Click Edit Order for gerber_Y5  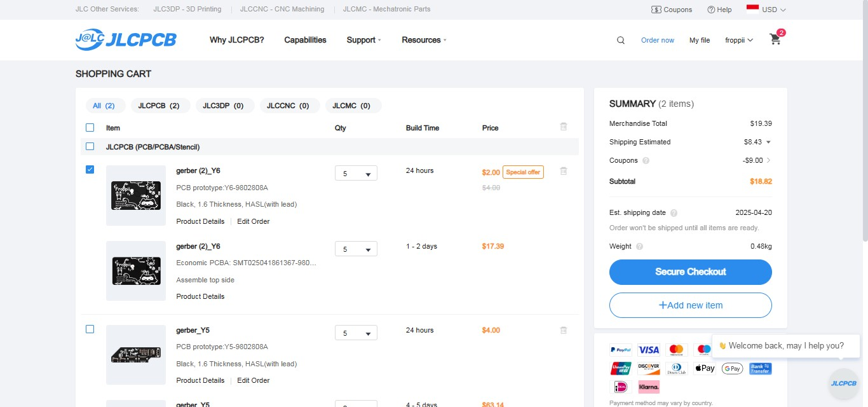click(254, 380)
